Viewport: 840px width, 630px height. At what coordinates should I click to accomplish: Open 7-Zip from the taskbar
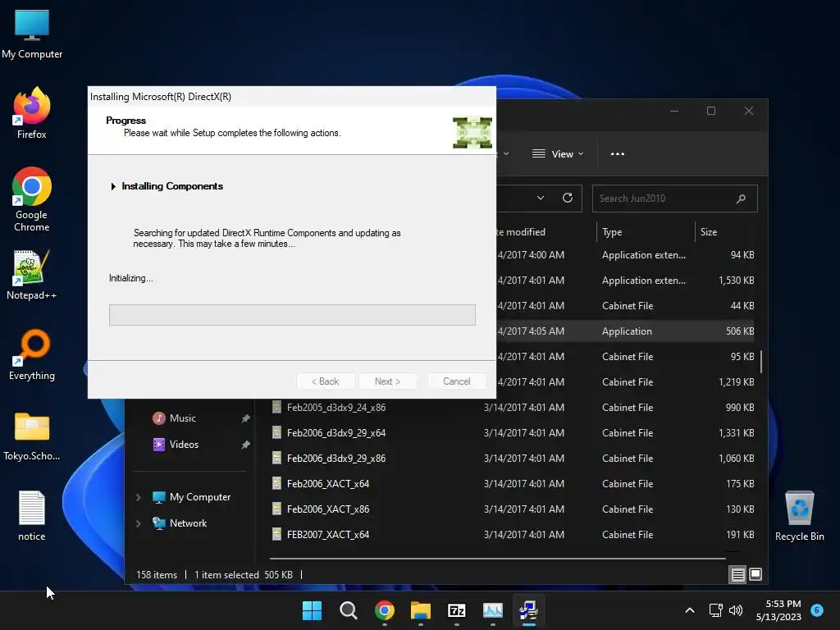click(456, 610)
